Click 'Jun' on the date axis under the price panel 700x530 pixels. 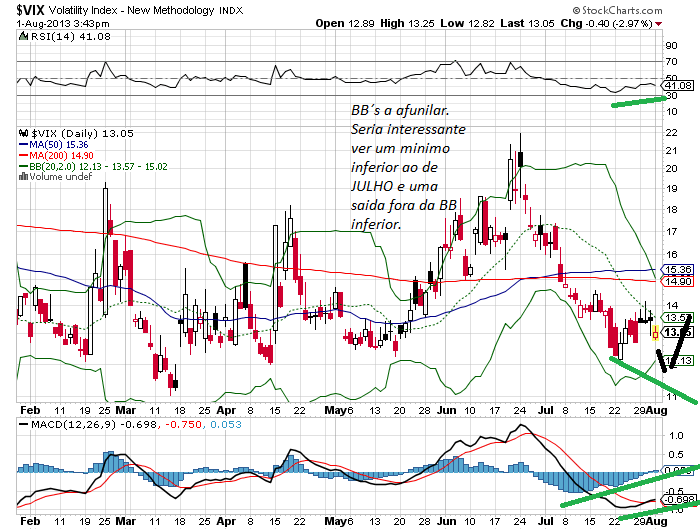click(x=446, y=410)
